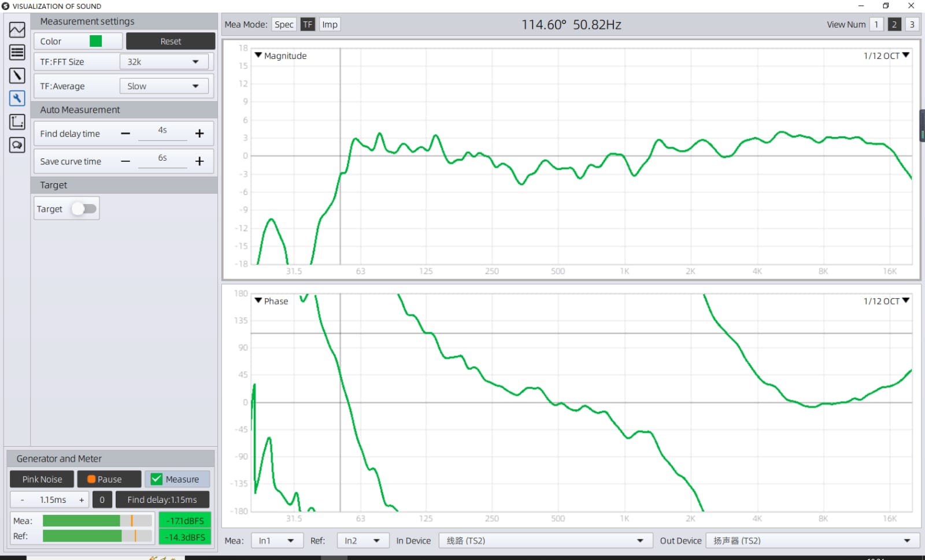Click the Ref level meter bar

[x=97, y=536]
